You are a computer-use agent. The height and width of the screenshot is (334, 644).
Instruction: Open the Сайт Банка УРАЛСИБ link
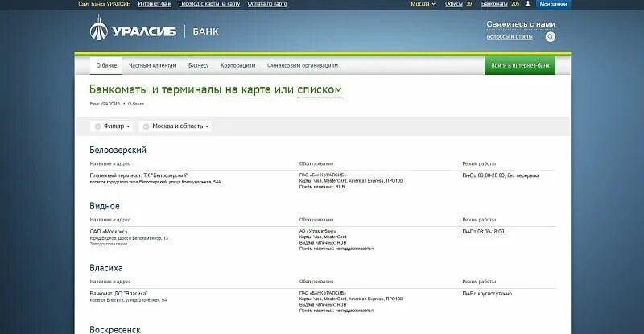tap(105, 4)
